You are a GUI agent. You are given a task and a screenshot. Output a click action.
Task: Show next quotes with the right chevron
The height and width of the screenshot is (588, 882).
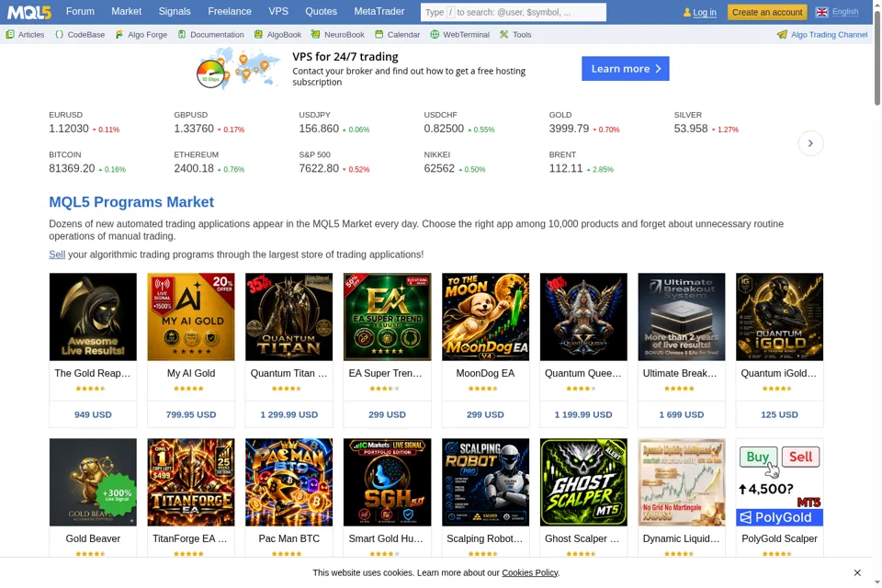(810, 143)
